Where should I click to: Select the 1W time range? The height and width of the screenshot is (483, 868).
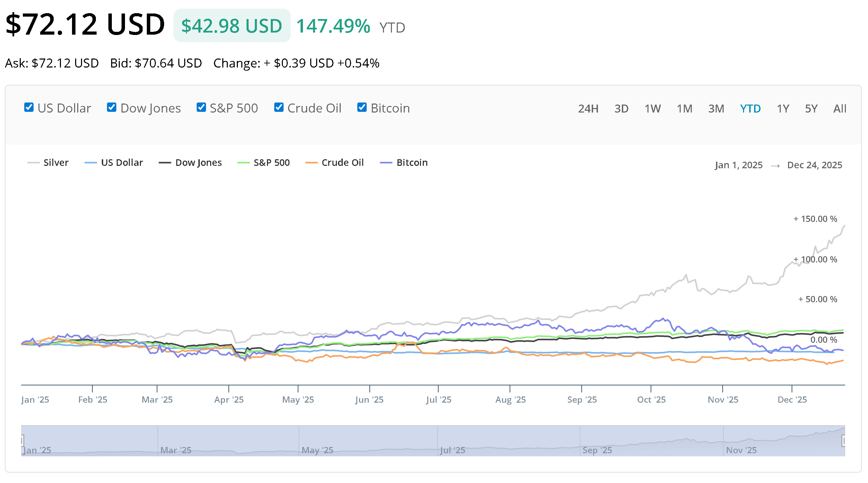click(x=652, y=109)
